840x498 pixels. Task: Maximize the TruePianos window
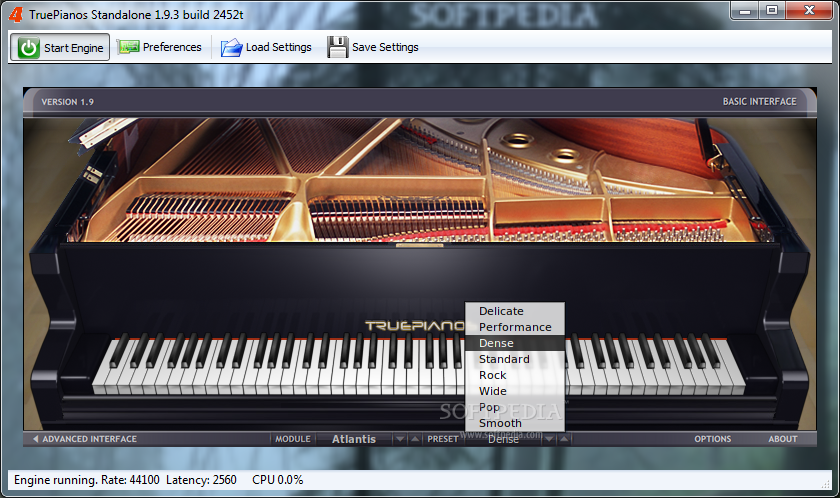(x=771, y=11)
